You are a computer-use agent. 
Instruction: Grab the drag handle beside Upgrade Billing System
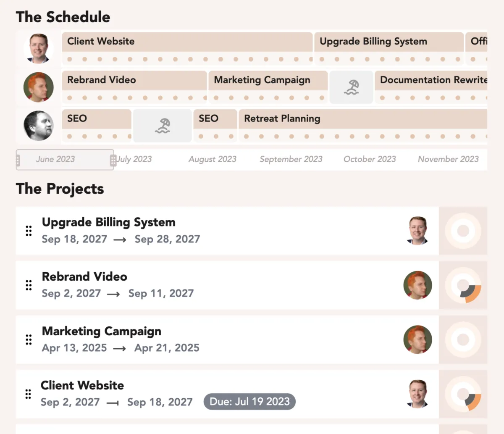(29, 231)
